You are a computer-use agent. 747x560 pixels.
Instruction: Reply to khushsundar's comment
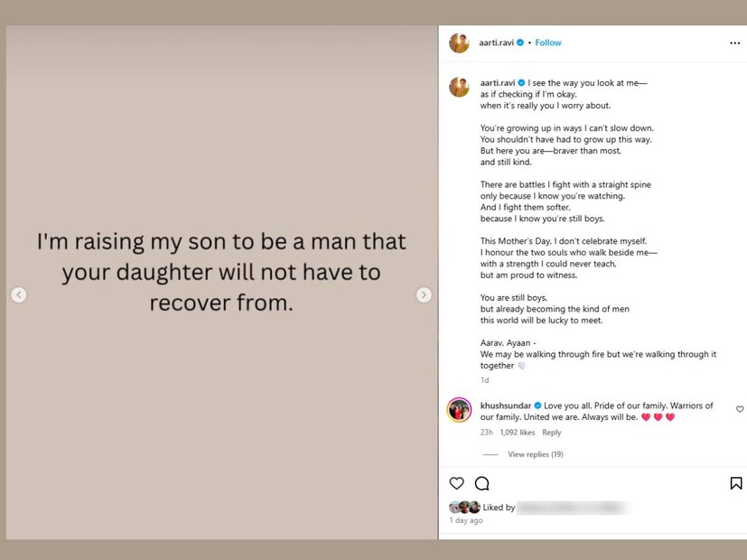(551, 433)
